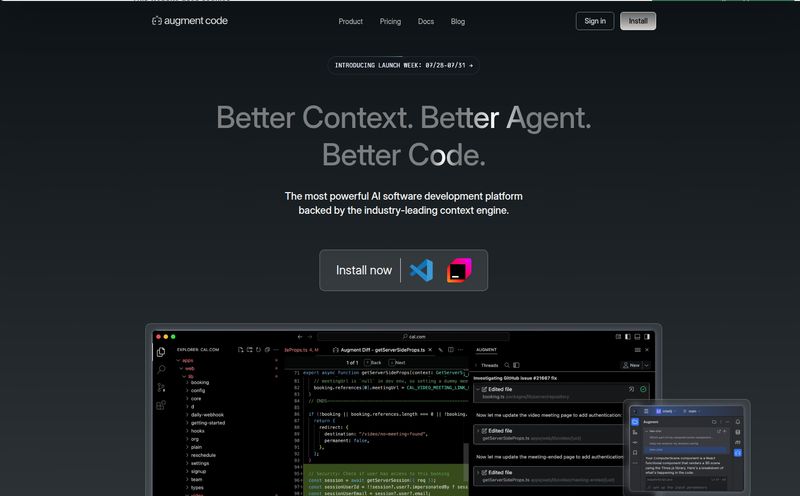The height and width of the screenshot is (496, 800).
Task: Click the New Folder icon in Explorer header
Action: click(250, 350)
